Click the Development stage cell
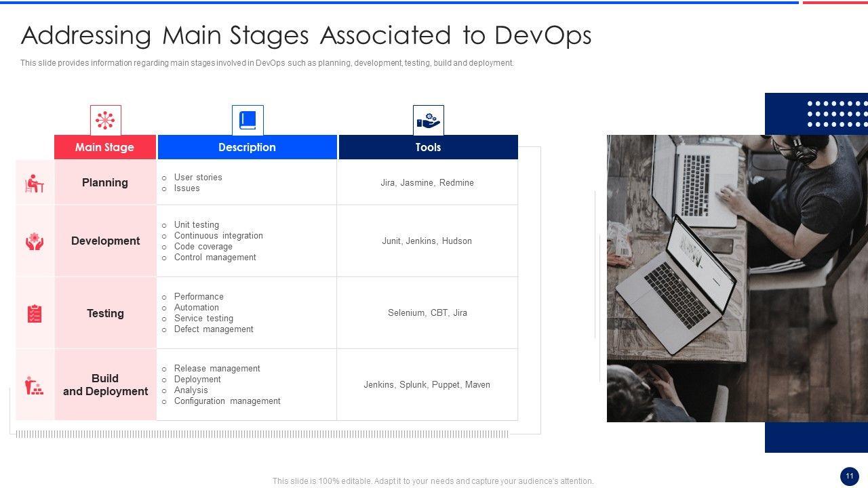The height and width of the screenshot is (488, 868). [x=105, y=241]
